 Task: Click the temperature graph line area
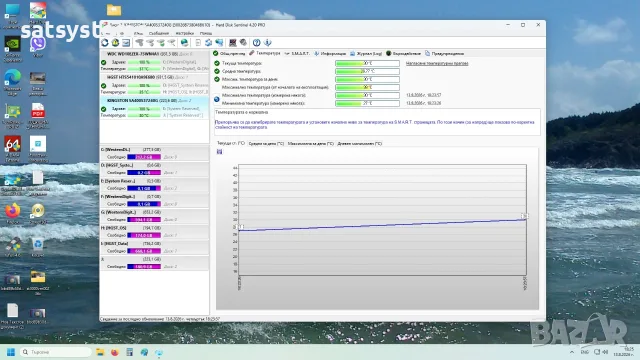382,220
